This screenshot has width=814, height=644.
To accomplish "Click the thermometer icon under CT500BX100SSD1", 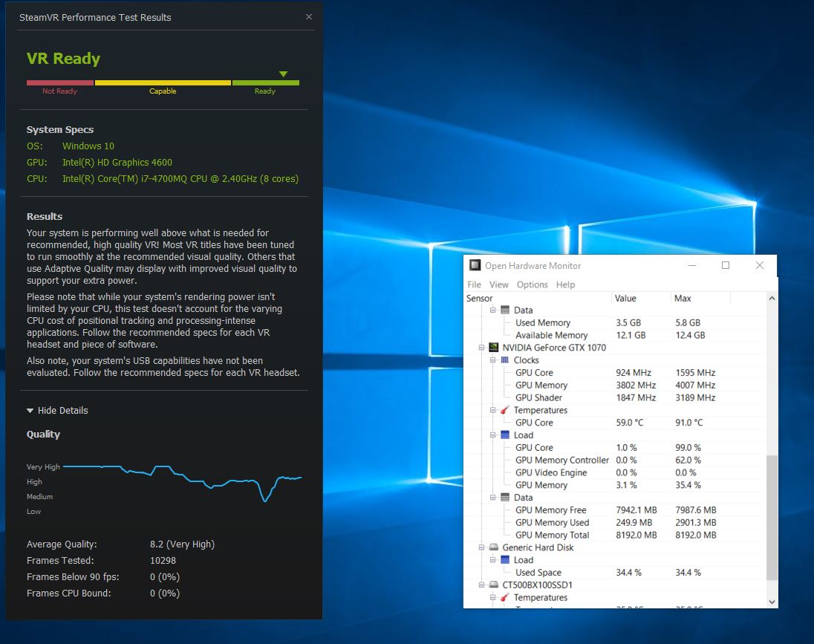I will tap(504, 597).
